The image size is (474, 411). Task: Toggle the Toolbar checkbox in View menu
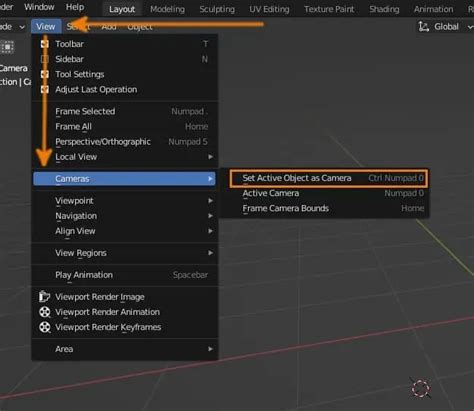point(45,44)
